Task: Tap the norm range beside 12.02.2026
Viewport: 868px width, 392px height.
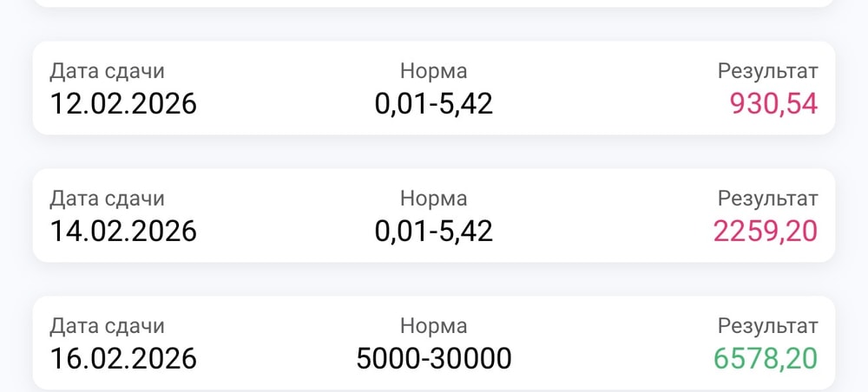Action: 433,103
